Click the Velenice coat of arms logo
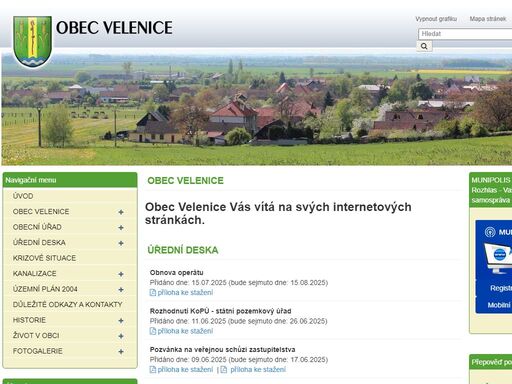 (32, 41)
